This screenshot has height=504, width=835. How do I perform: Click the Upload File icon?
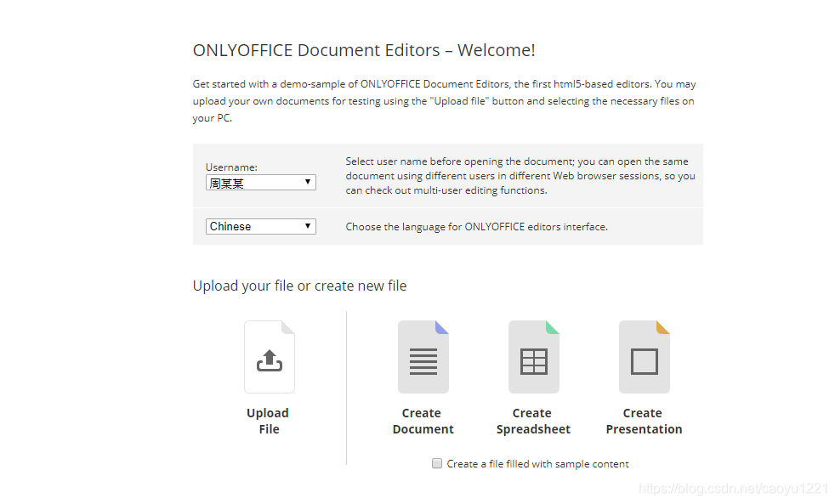click(270, 357)
